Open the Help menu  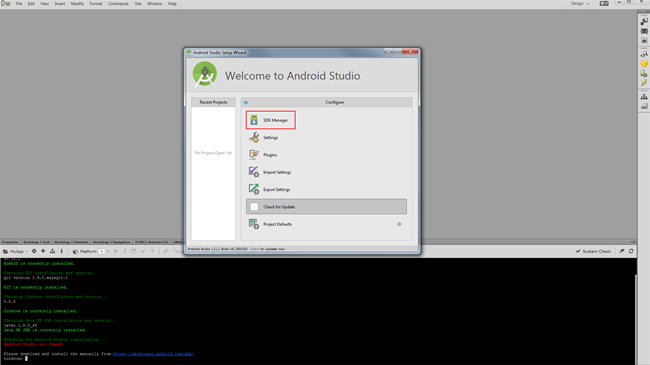tap(172, 4)
